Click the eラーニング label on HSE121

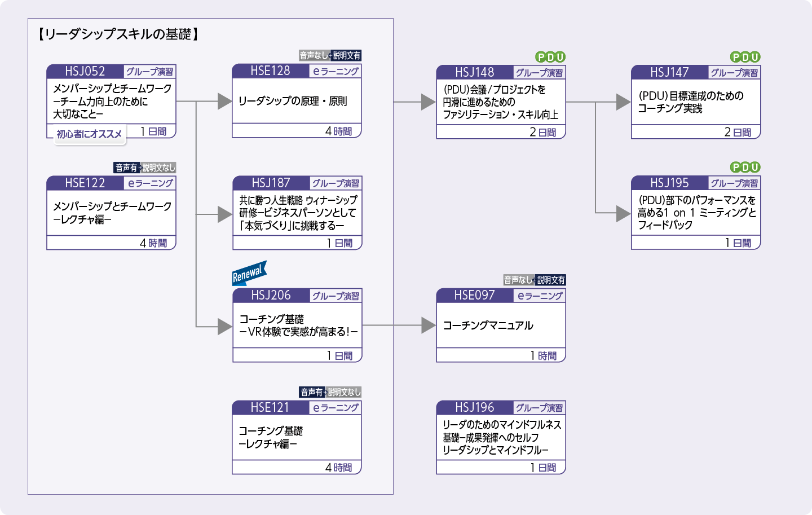336,408
